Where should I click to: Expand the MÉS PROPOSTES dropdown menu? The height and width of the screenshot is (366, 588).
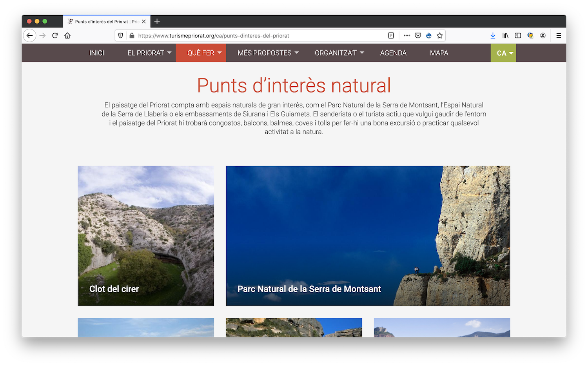[268, 53]
